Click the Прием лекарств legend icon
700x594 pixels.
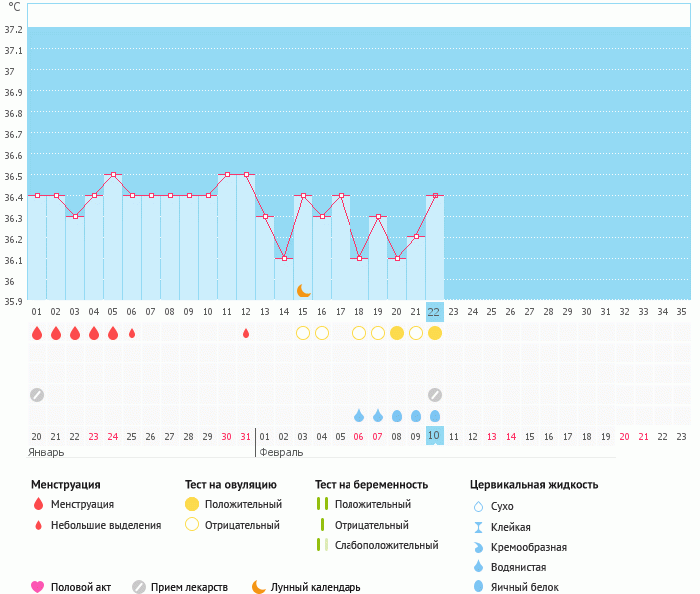click(138, 587)
